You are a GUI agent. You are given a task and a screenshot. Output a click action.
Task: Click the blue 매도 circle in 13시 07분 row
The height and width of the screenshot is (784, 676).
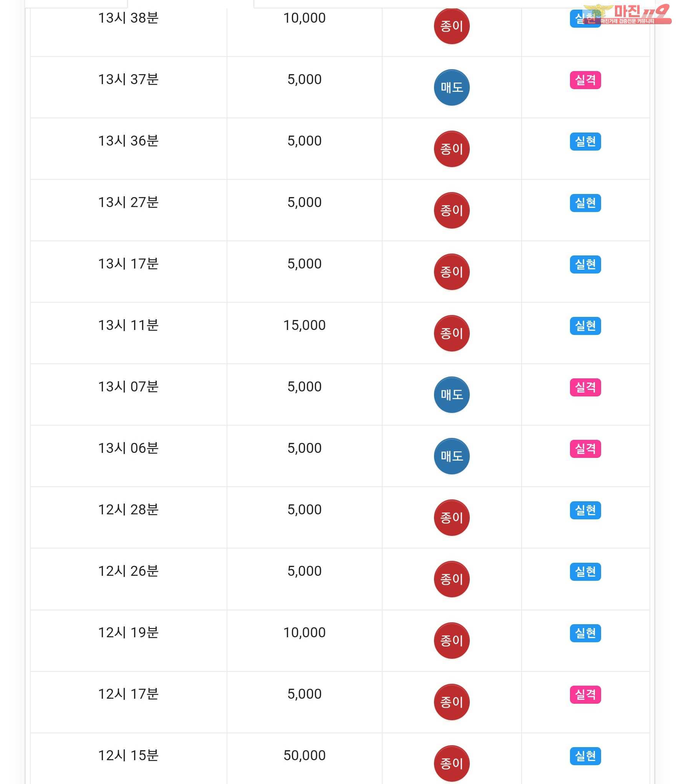[452, 395]
